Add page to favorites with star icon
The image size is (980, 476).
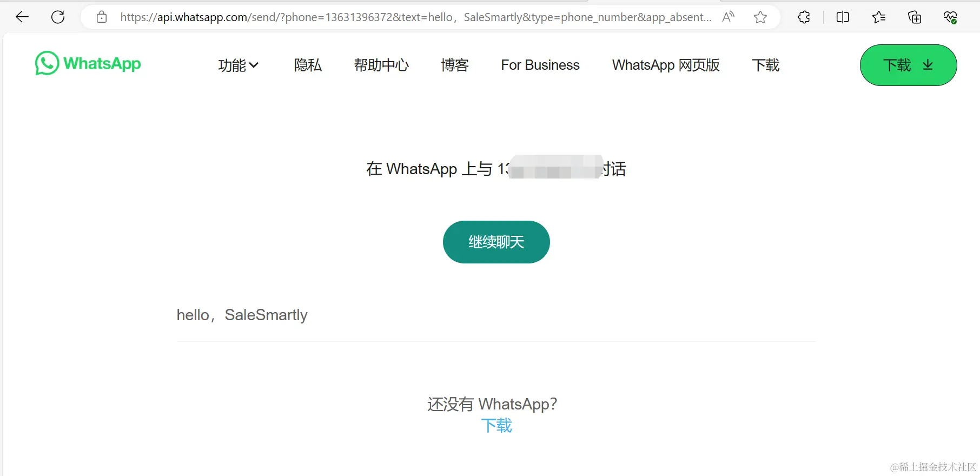[x=760, y=17]
